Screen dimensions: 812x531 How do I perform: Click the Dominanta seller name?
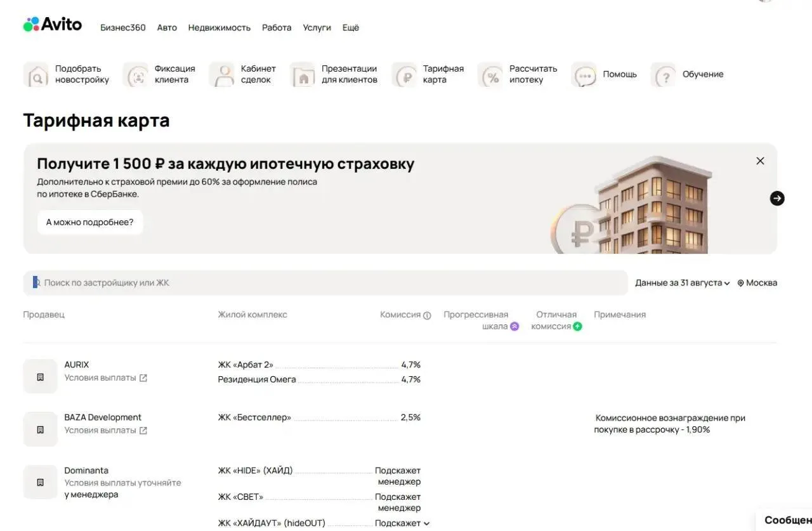[x=86, y=471]
